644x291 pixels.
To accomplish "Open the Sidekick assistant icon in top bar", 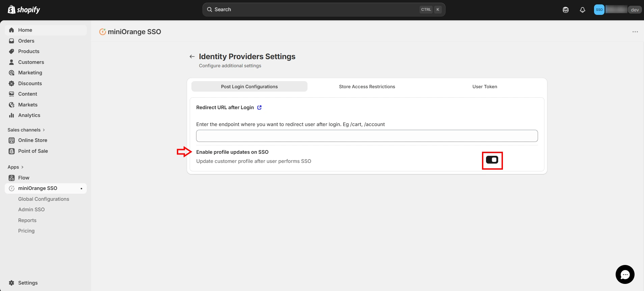I will 566,10.
